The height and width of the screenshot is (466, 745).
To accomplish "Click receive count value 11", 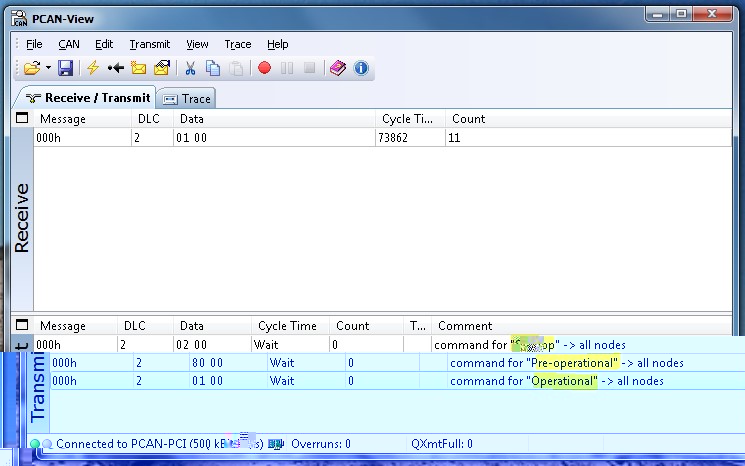I will (454, 138).
